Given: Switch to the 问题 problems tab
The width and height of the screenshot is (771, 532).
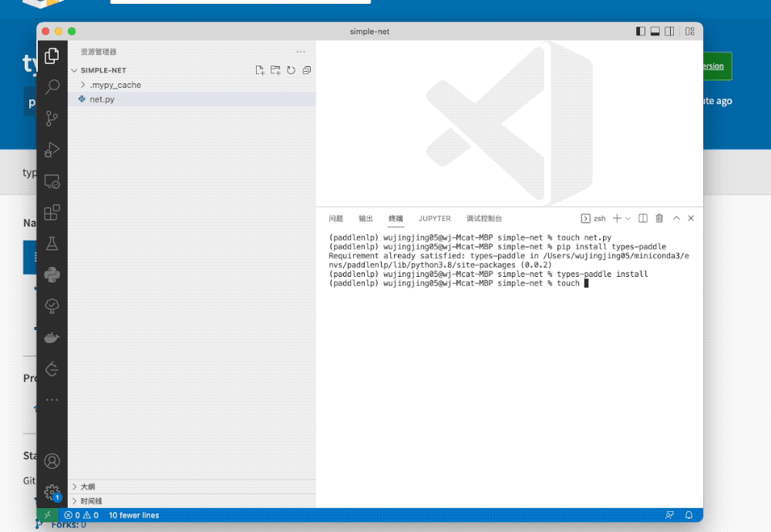Looking at the screenshot, I should coord(336,218).
